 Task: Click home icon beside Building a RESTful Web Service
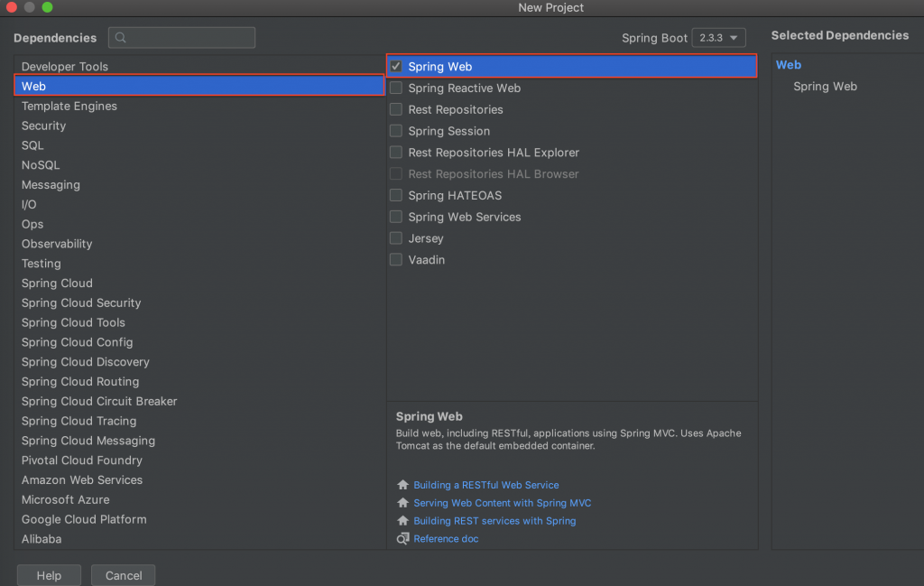[403, 485]
